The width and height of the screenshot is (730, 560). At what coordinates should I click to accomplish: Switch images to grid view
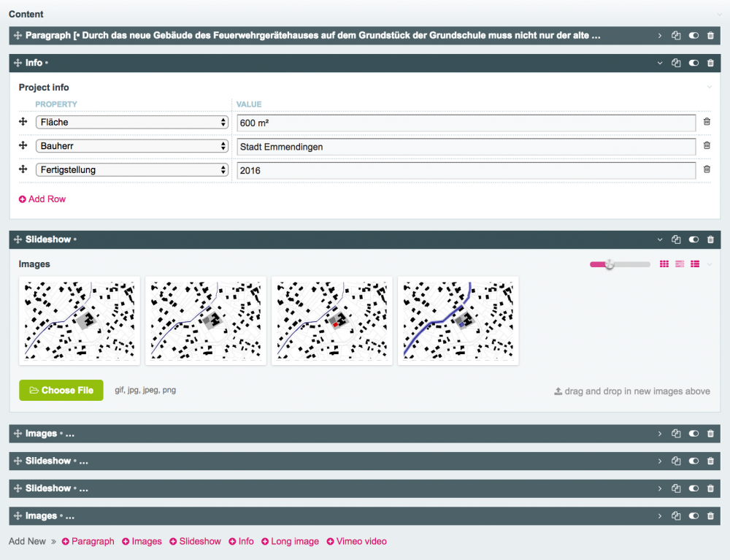[x=664, y=264]
